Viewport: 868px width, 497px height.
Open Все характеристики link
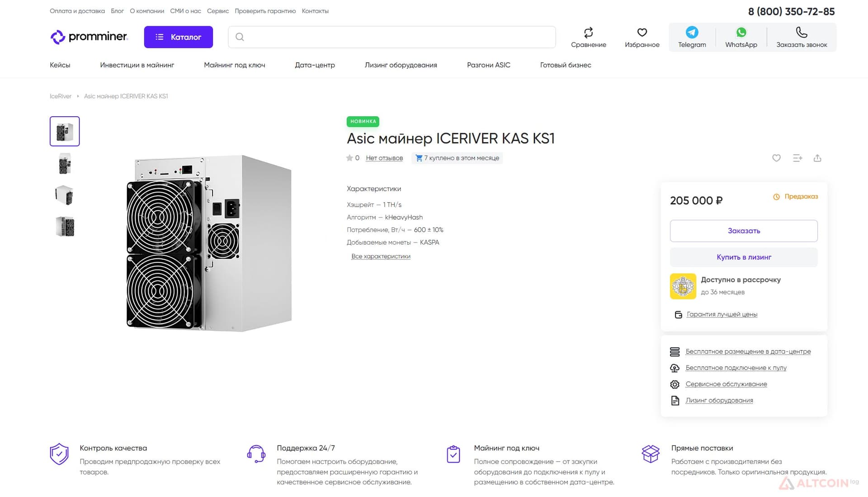(381, 256)
